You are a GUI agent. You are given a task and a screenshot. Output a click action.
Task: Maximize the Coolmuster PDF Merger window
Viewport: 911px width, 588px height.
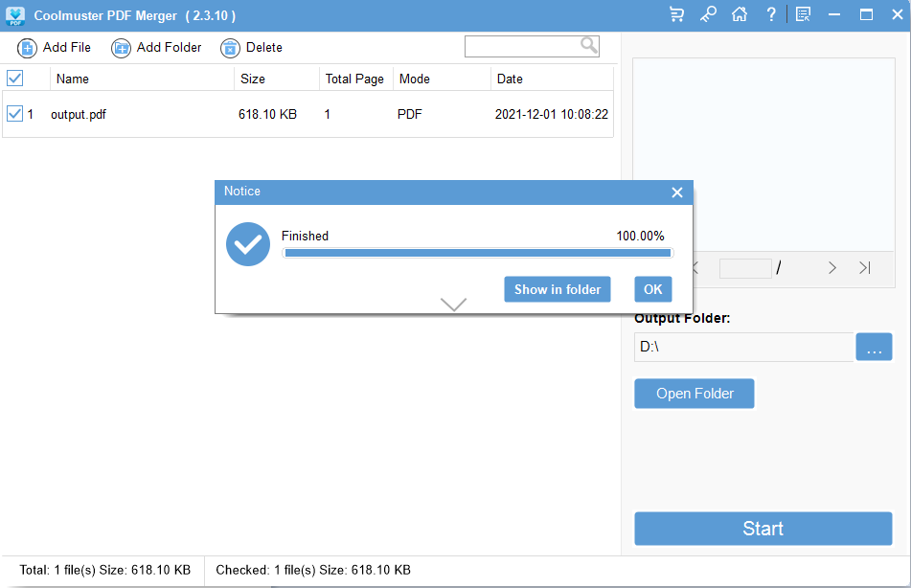click(x=866, y=14)
